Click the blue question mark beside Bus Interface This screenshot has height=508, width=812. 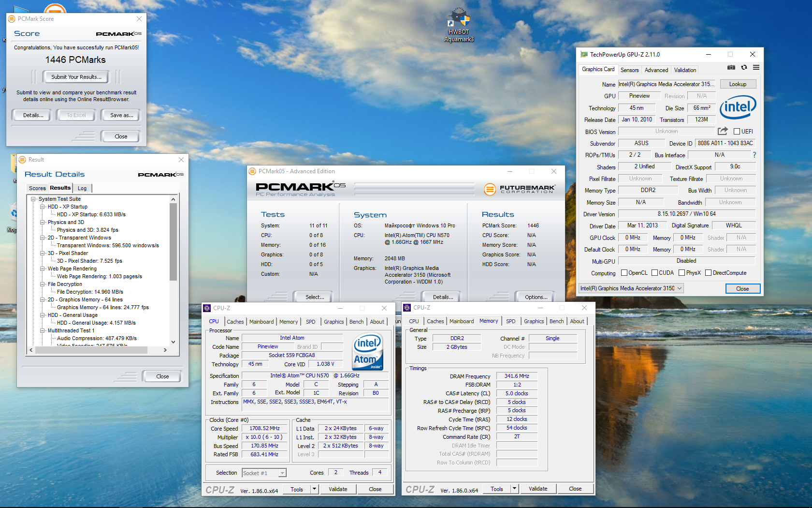(754, 155)
